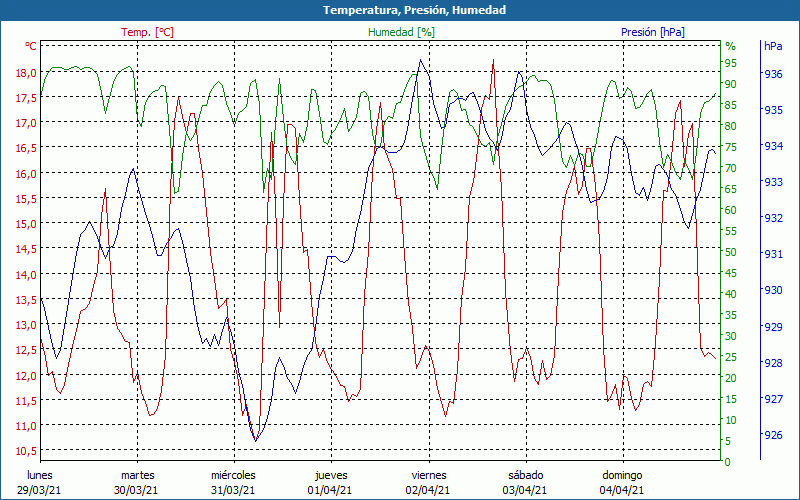Click the '12,0' temperature axis value

pos(27,376)
